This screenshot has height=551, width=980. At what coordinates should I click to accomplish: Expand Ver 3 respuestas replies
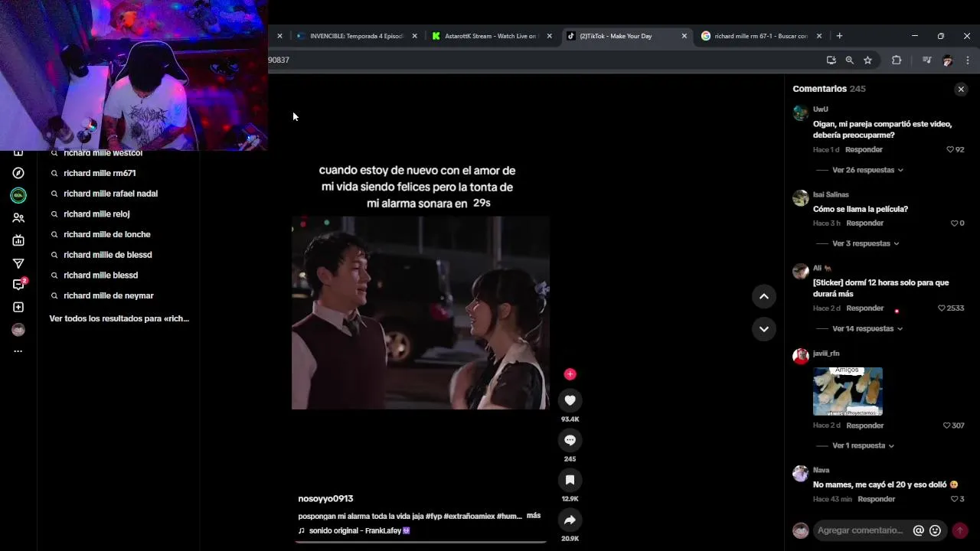865,243
